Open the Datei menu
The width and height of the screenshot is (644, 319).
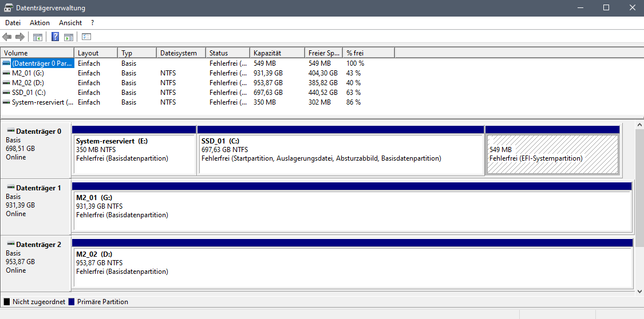point(13,23)
